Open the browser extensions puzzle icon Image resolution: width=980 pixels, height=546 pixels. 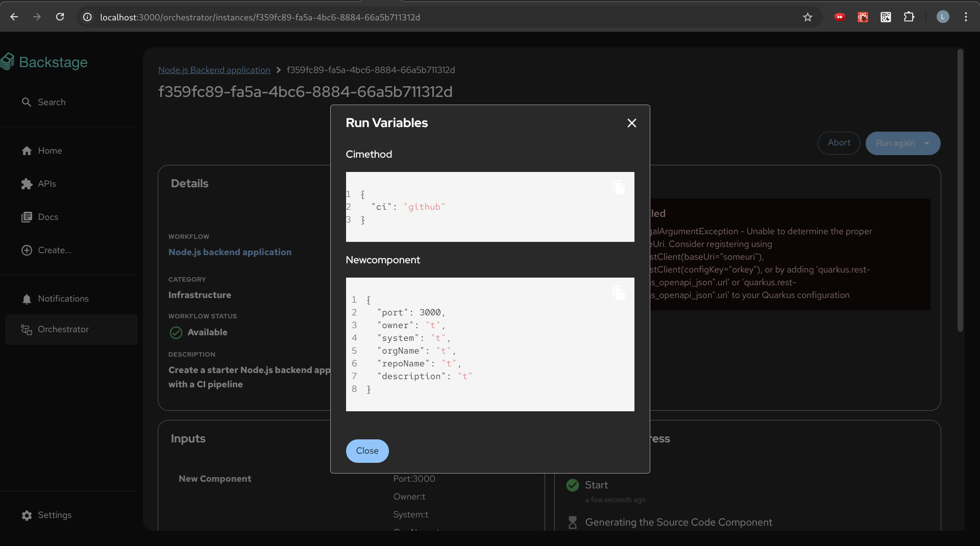(909, 17)
